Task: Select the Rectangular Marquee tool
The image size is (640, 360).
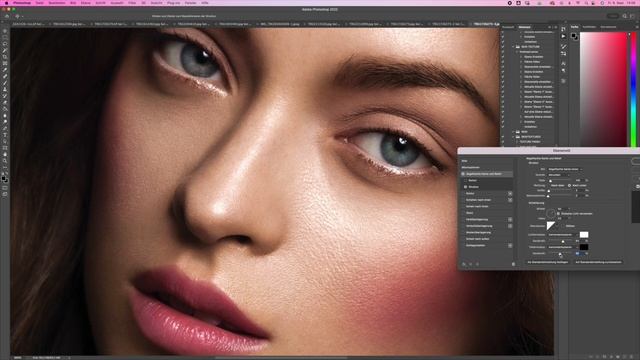Action: coord(5,38)
